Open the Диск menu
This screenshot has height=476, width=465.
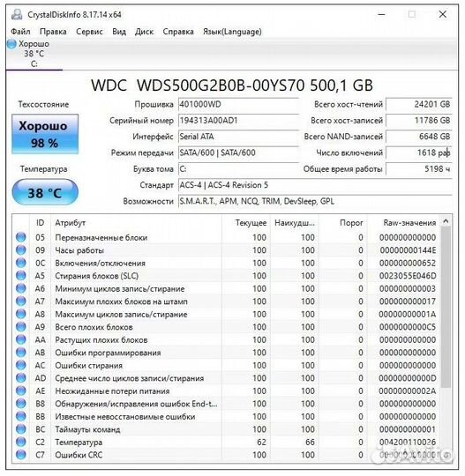(144, 32)
